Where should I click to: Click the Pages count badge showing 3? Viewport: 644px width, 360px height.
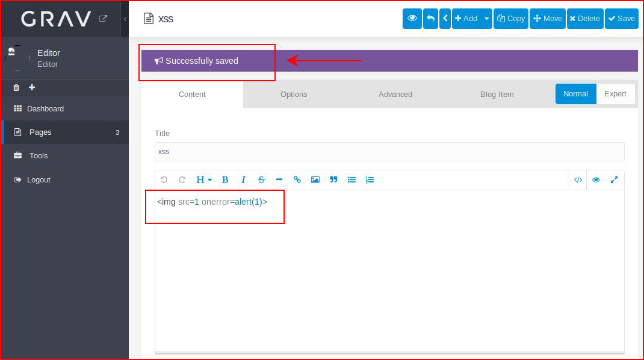117,132
